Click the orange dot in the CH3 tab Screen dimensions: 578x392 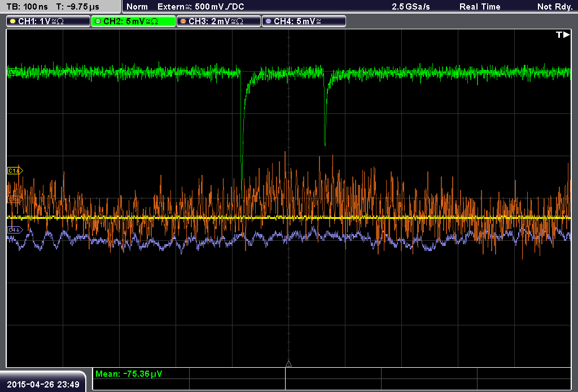point(183,21)
